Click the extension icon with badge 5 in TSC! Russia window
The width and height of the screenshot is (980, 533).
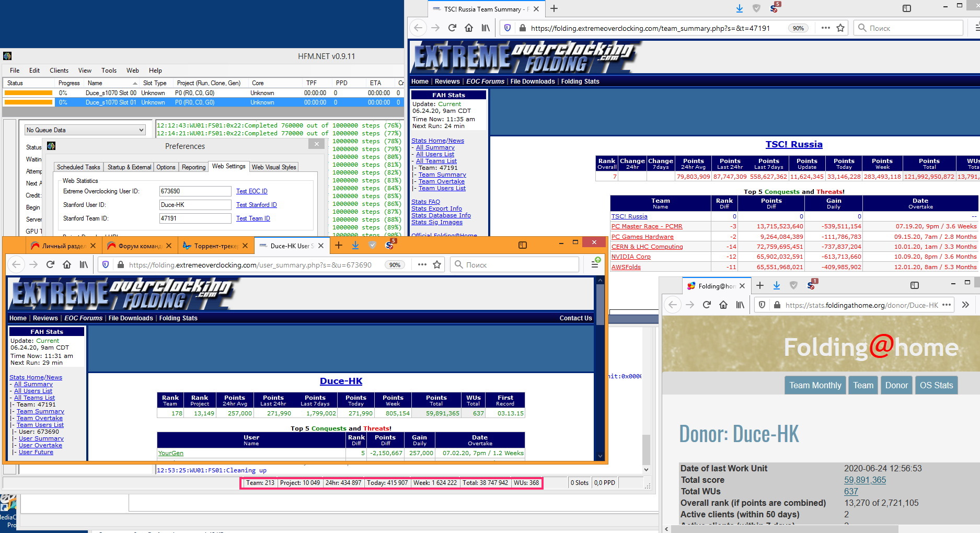[775, 8]
